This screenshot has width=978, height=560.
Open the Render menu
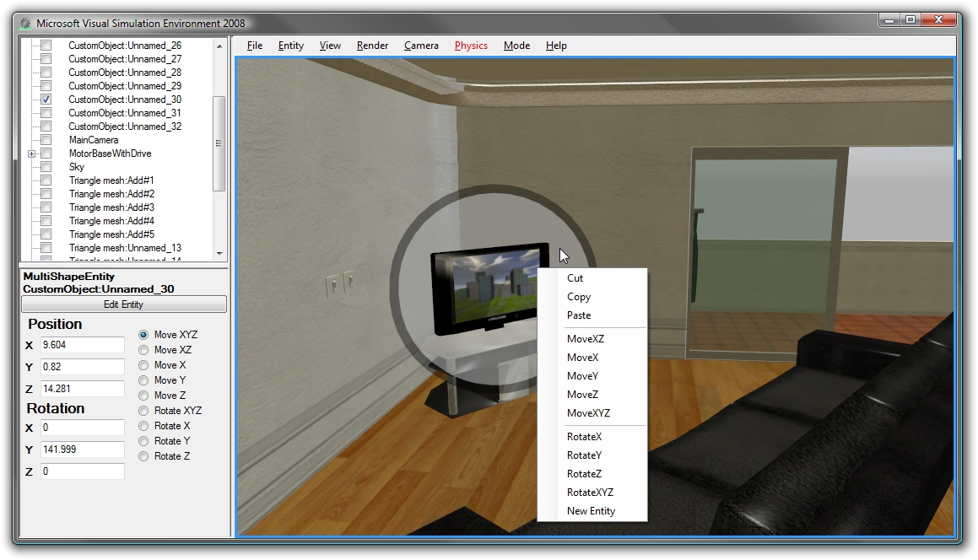click(372, 46)
